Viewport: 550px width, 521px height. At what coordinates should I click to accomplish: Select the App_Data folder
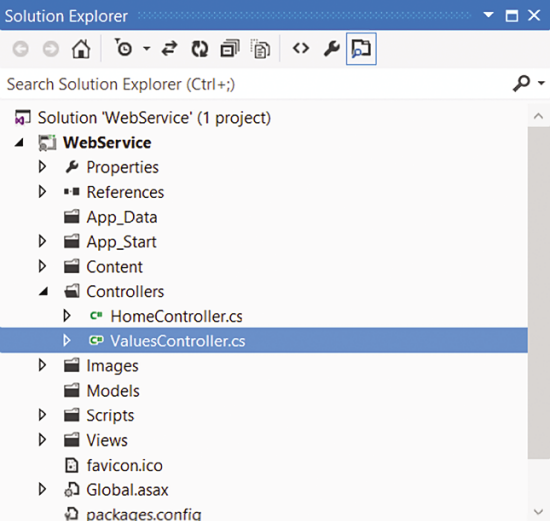coord(122,217)
